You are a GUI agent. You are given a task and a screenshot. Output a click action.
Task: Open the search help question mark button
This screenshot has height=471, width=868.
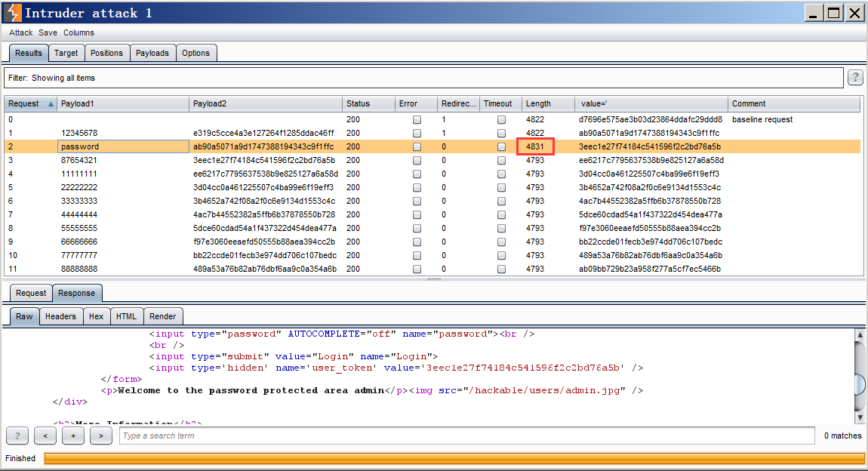coord(17,436)
